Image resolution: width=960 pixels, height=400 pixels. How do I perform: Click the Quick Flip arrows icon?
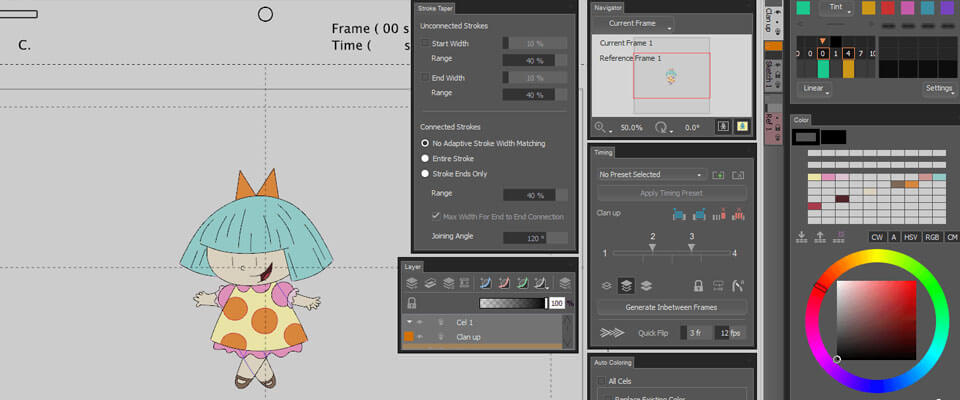610,332
